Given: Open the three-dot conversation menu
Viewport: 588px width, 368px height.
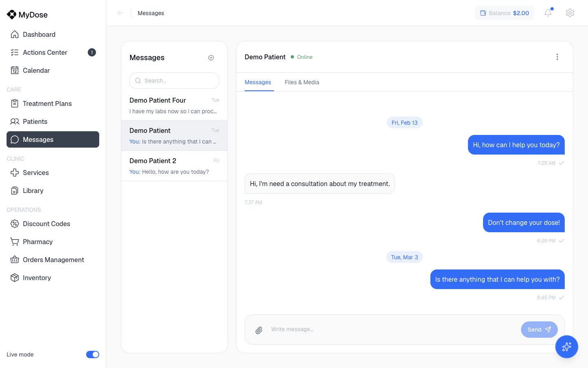Looking at the screenshot, I should click(x=557, y=57).
